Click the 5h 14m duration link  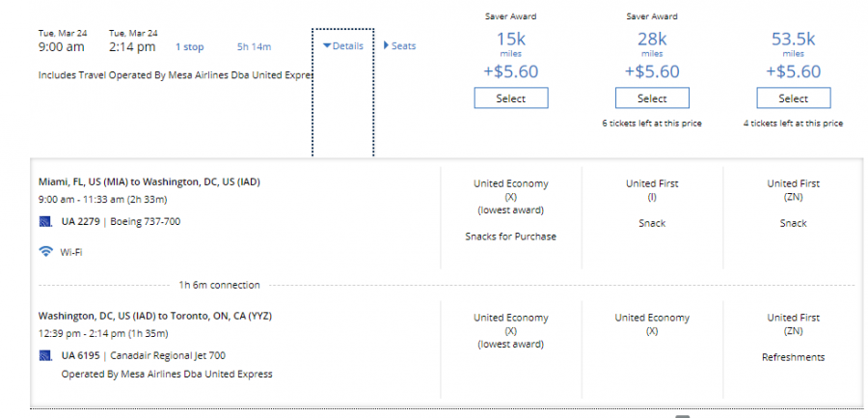tap(254, 46)
